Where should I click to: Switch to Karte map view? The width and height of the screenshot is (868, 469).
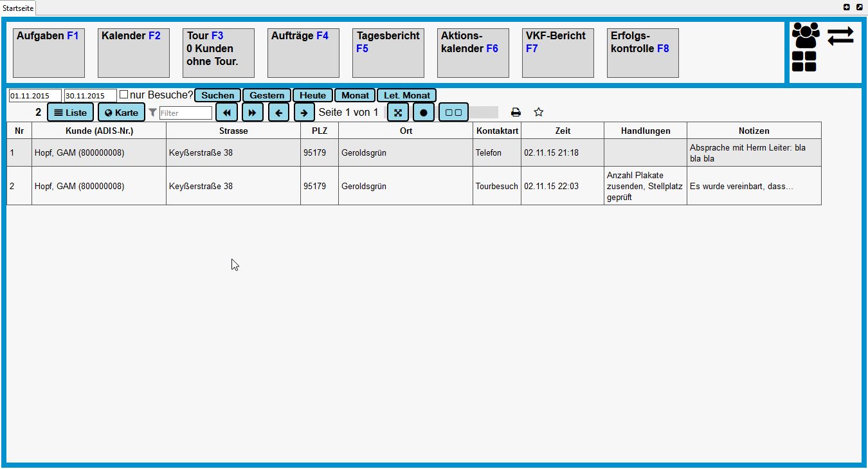[122, 113]
